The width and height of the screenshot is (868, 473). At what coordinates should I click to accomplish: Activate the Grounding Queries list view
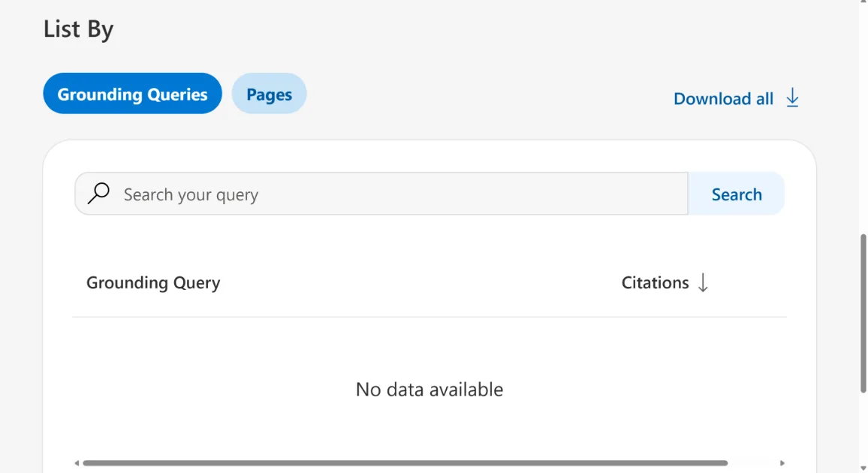[x=132, y=93]
